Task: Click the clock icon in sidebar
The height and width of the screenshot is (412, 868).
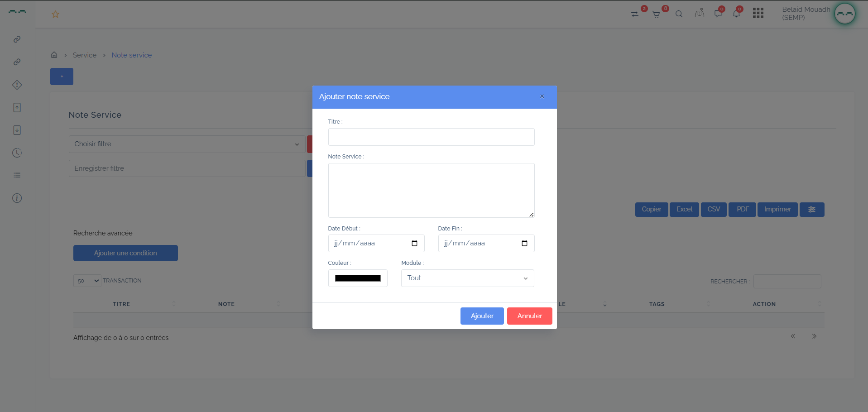Action: coord(17,153)
